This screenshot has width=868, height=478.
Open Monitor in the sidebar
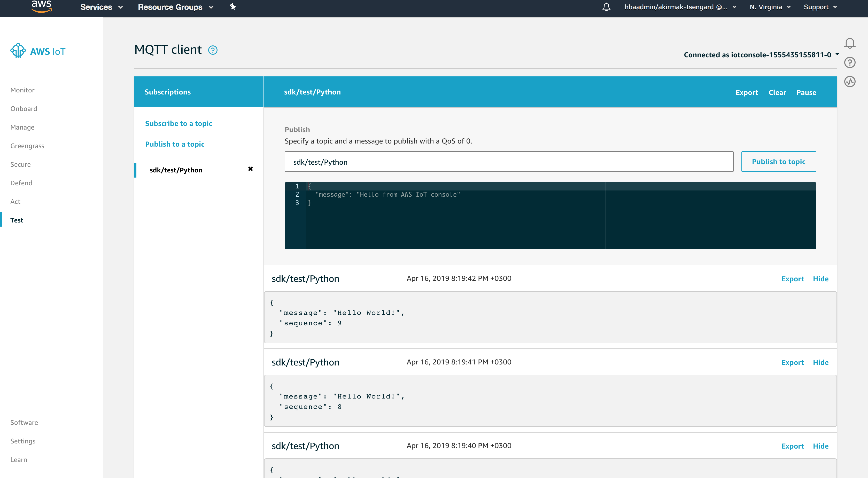[x=22, y=90]
